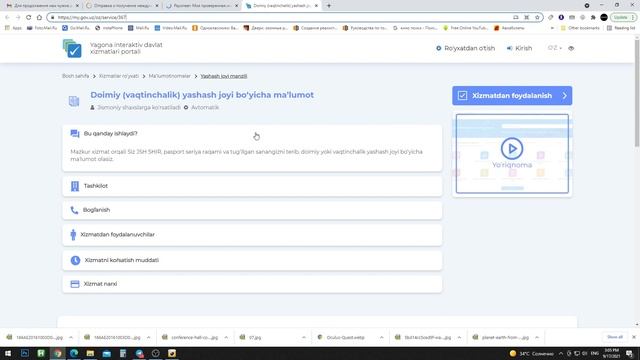Viewport: 640px width, 360px height.
Task: Click the phone icon beside Bog'lanish
Action: (x=74, y=210)
